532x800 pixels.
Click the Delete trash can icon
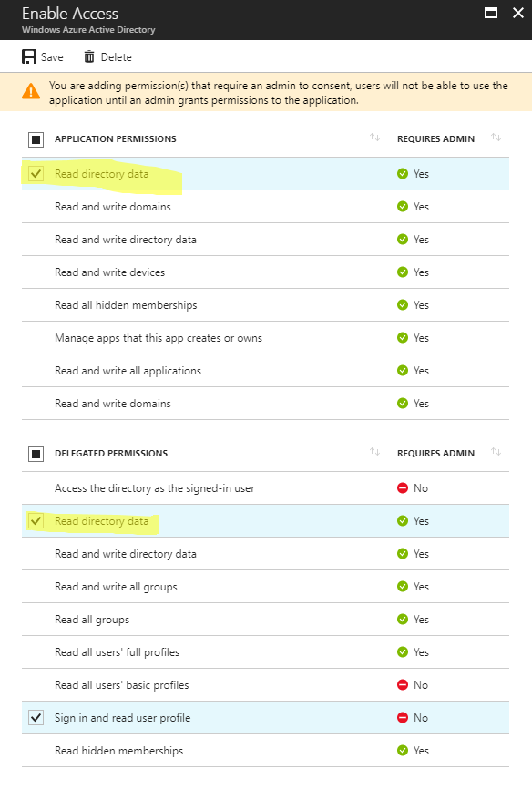click(89, 56)
